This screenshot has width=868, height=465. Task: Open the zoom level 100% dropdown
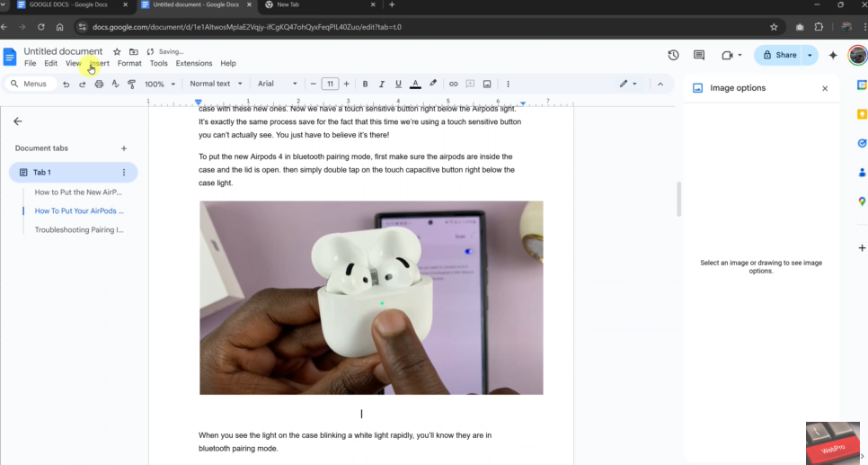(160, 85)
